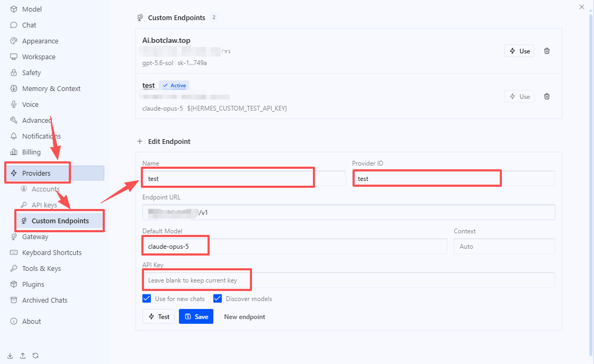Click the puzzle cube icon beside Plugins
This screenshot has width=594, height=364.
14,284
